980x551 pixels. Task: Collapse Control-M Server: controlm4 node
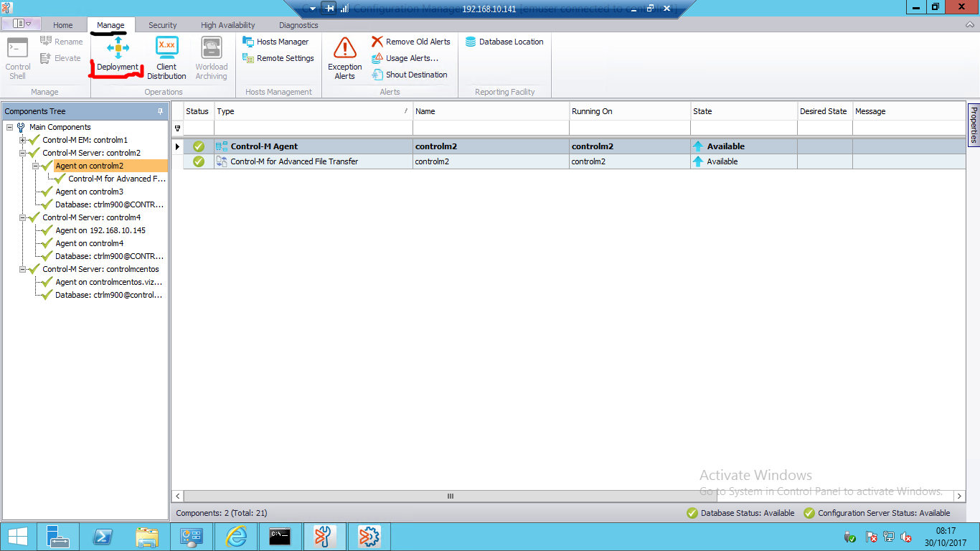coord(22,217)
